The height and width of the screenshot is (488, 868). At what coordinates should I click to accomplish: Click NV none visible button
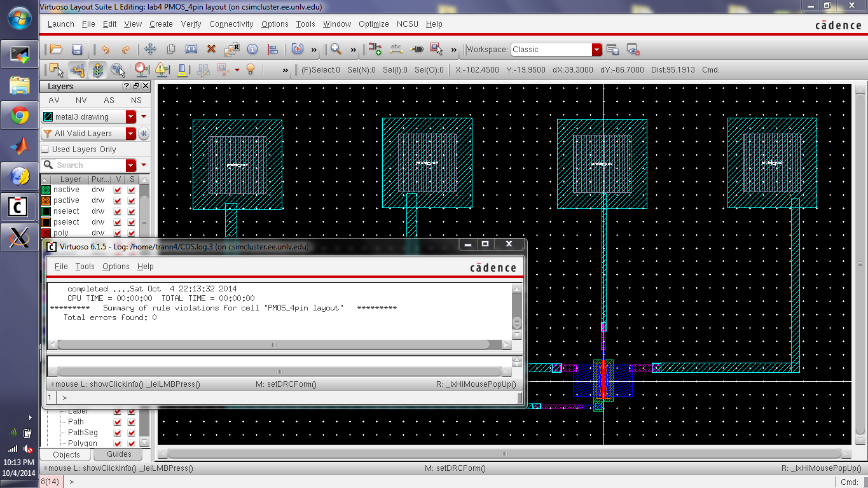pos(81,101)
